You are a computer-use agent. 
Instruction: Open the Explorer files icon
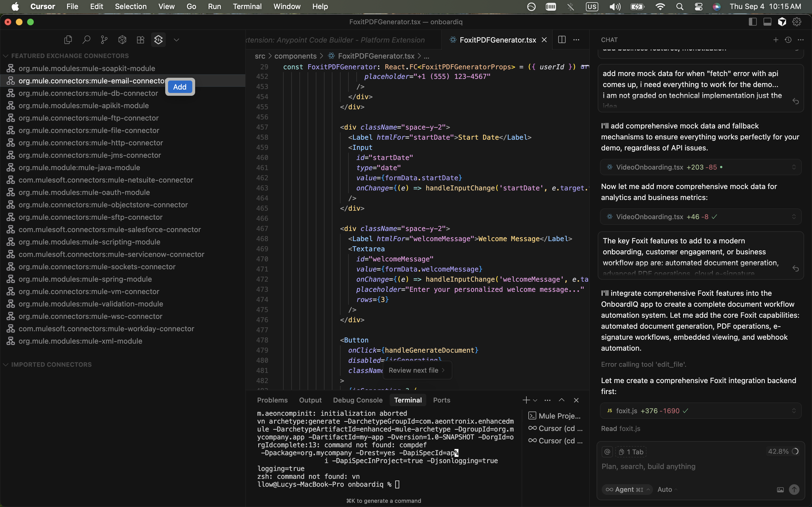[68, 40]
